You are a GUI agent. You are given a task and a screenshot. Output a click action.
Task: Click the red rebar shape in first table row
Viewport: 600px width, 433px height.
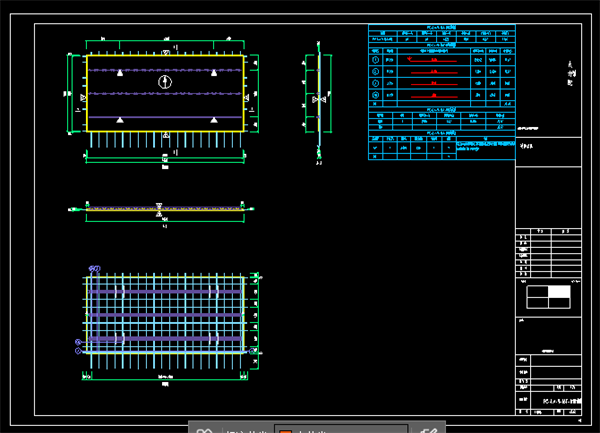coord(432,60)
